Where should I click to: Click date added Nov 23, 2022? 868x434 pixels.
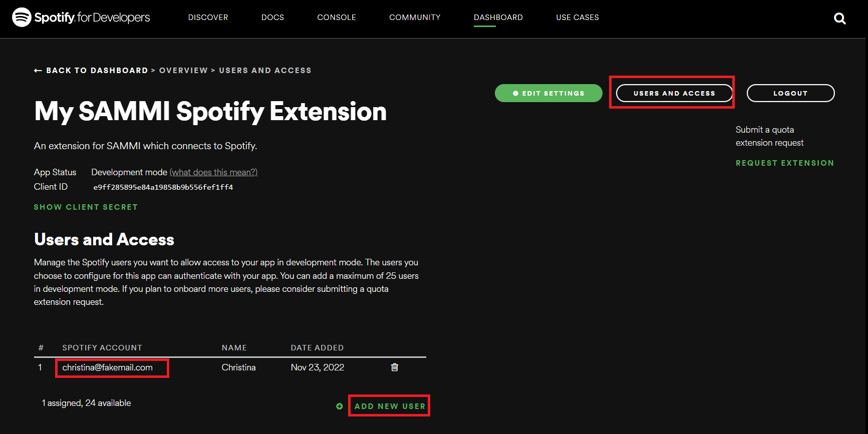tap(318, 367)
